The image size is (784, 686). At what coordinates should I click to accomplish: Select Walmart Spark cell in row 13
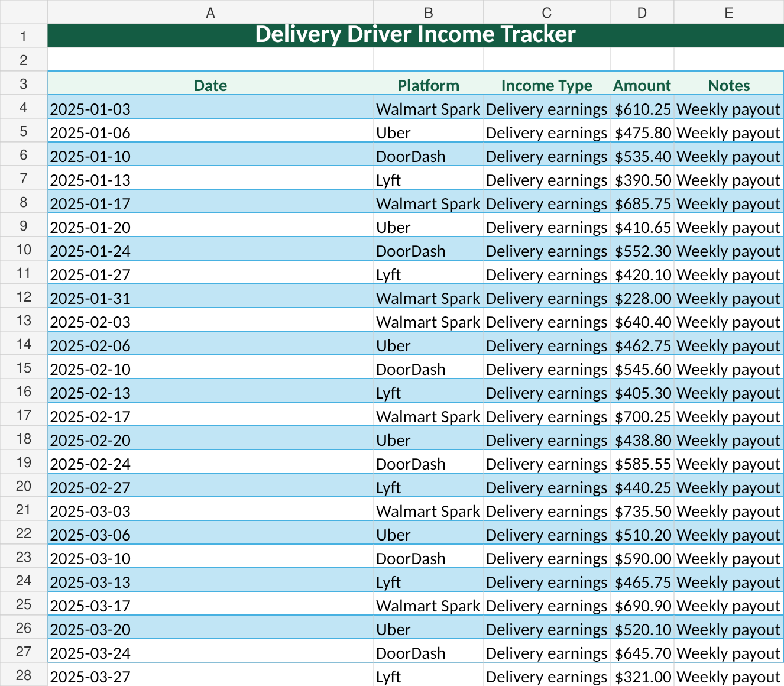pyautogui.click(x=429, y=320)
